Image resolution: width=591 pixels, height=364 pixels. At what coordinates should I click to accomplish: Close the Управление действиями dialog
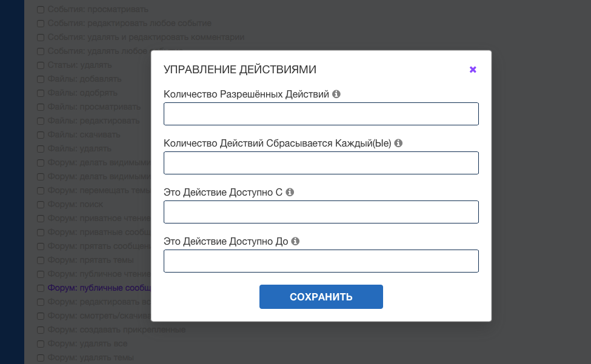(473, 70)
